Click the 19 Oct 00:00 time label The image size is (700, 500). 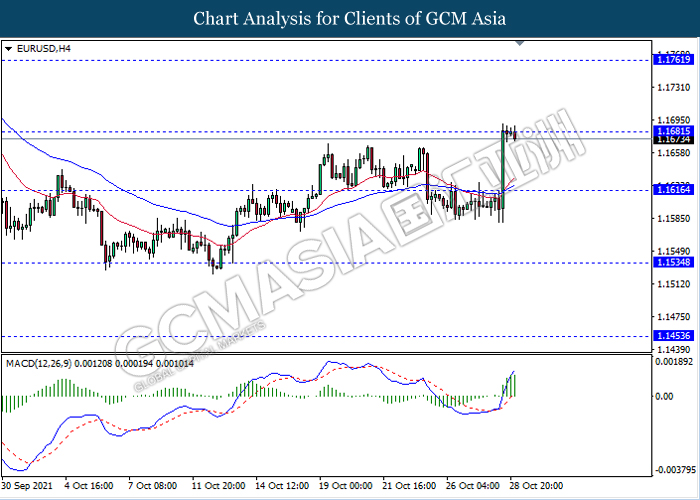click(346, 485)
